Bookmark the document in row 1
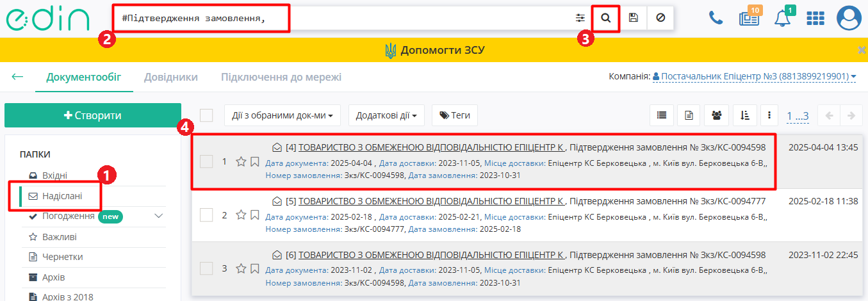This screenshot has width=868, height=301. pyautogui.click(x=254, y=161)
